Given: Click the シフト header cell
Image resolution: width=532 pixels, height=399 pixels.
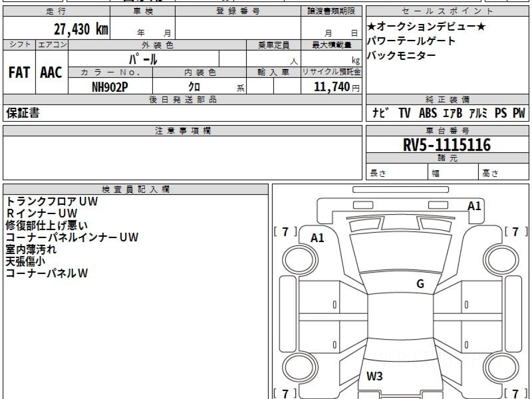Looking at the screenshot, I should tap(19, 45).
